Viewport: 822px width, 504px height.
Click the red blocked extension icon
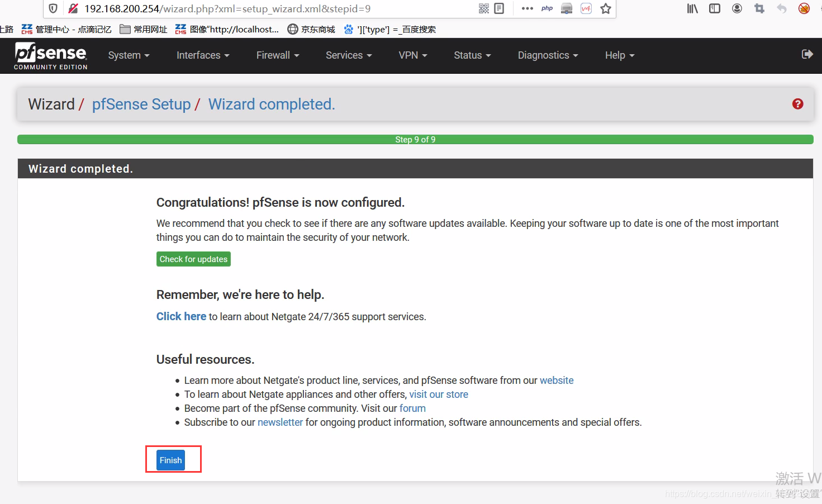(804, 8)
